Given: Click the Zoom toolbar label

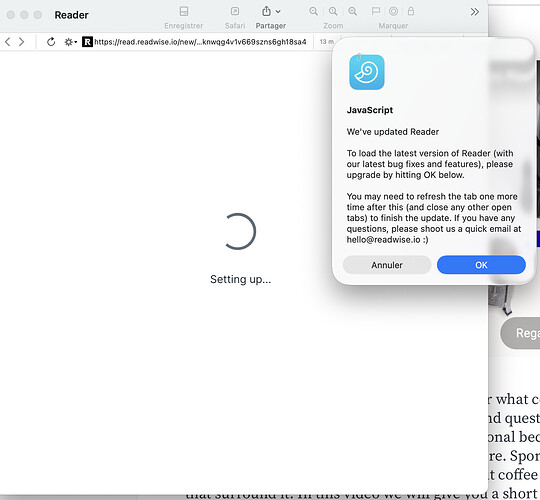Looking at the screenshot, I should pos(333,26).
